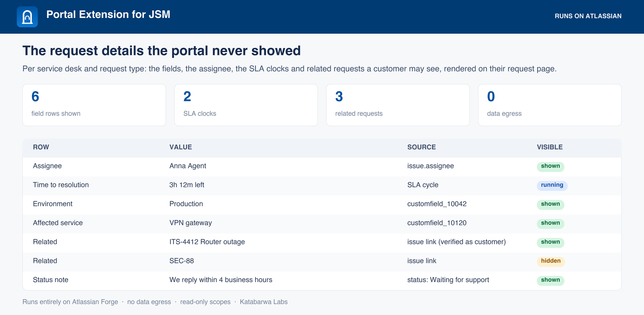The height and width of the screenshot is (315, 644).
Task: Click the 3h 12m left value
Action: (x=187, y=185)
